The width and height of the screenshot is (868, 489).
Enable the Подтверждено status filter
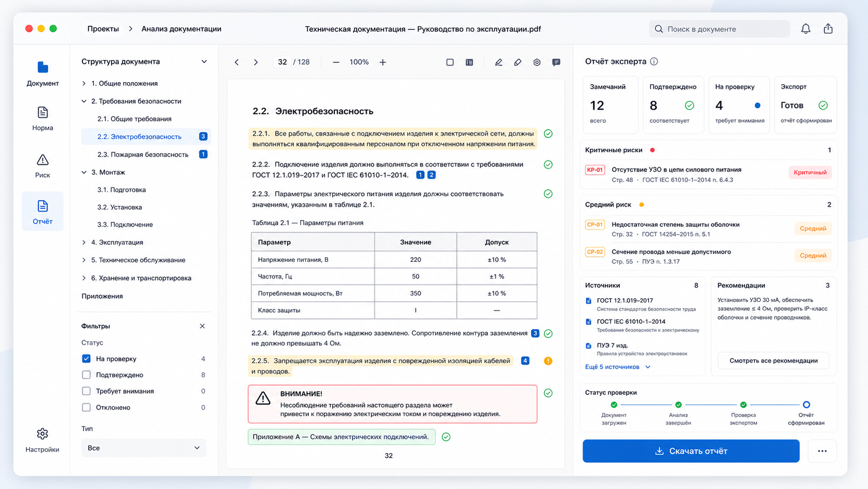86,375
